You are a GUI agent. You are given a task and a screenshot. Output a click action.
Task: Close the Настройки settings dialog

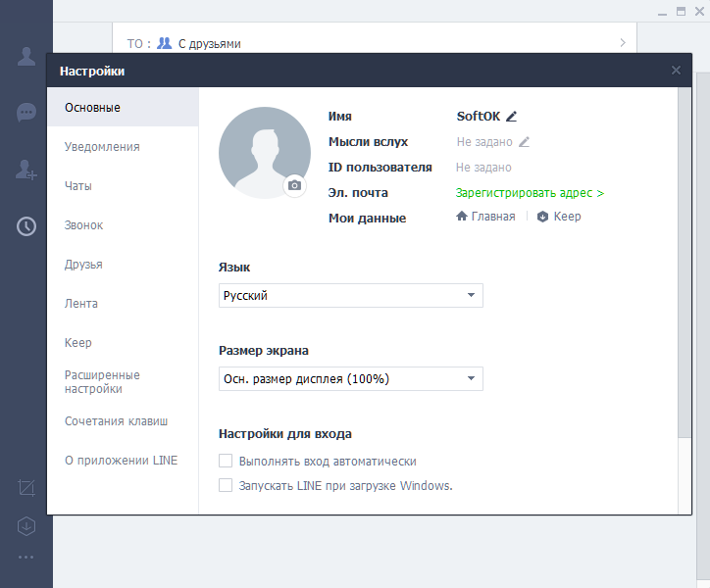pyautogui.click(x=676, y=71)
